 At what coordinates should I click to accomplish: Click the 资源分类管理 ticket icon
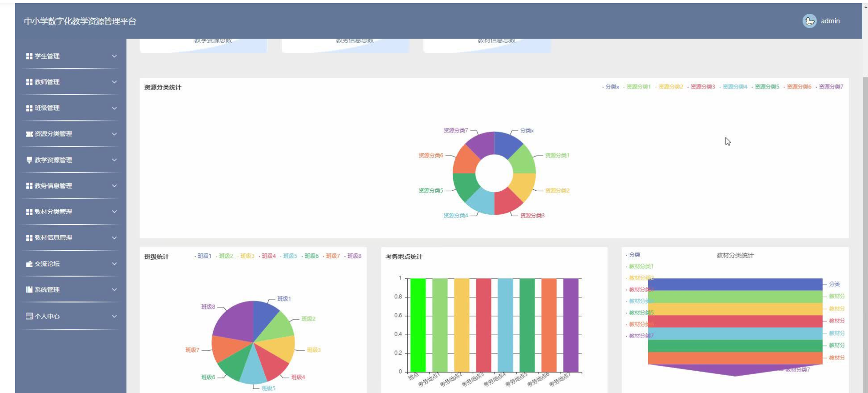pyautogui.click(x=29, y=134)
